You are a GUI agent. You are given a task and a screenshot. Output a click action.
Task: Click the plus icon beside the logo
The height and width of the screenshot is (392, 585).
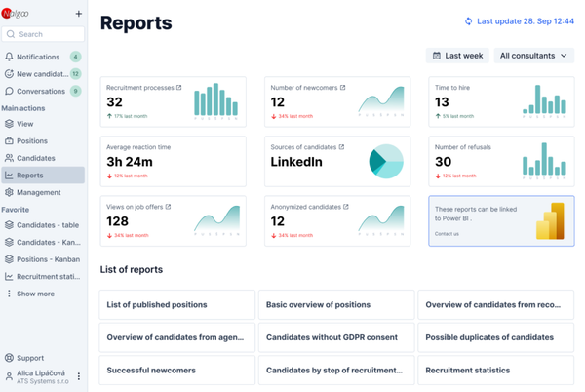79,14
